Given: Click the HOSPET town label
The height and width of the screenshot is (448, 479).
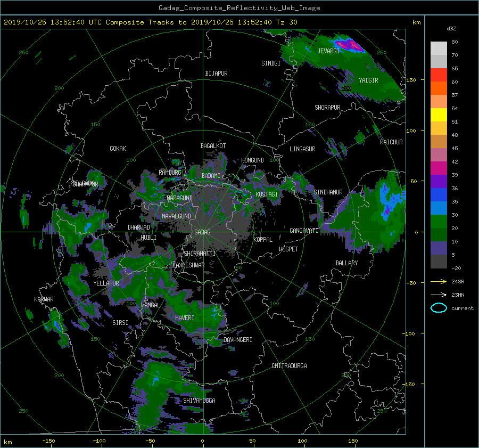Looking at the screenshot, I should coord(288,249).
